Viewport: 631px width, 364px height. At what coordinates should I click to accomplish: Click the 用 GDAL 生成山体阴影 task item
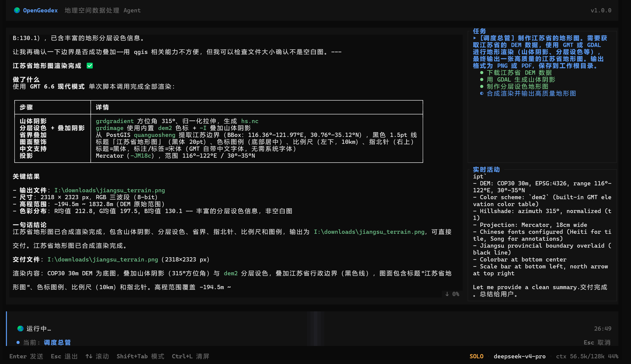pyautogui.click(x=521, y=80)
